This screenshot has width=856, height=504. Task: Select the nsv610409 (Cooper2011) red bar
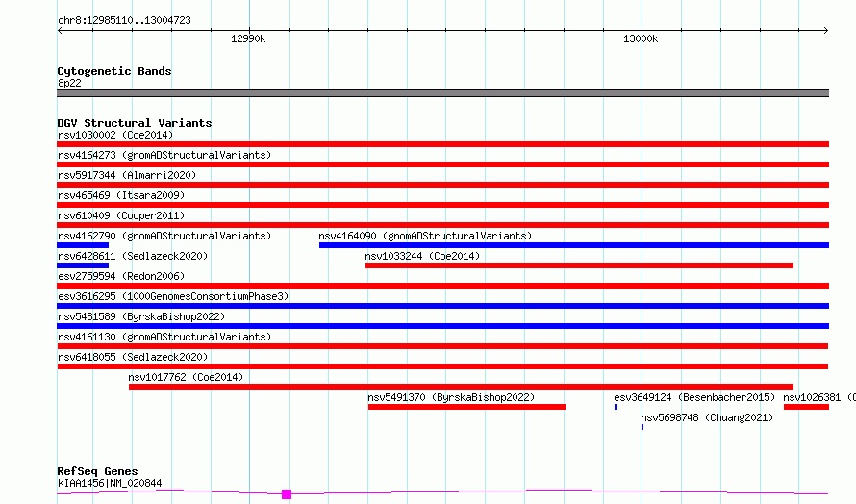(x=442, y=225)
